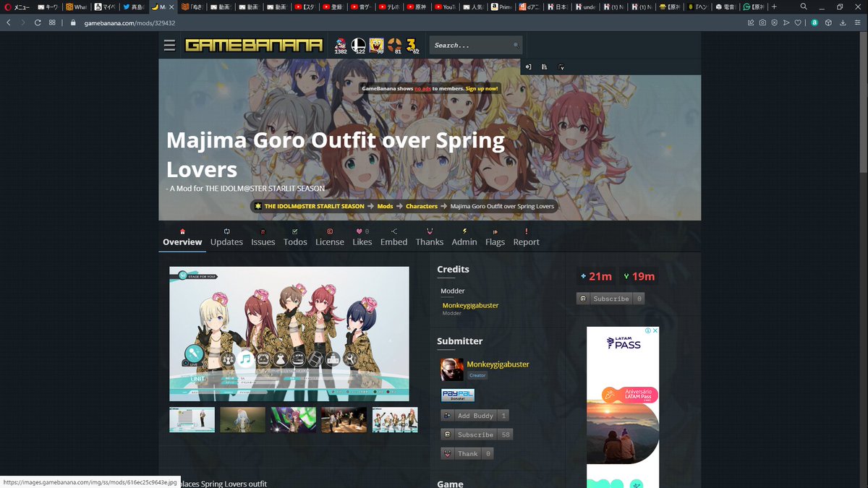Go to Characters breadcrumb link
Viewport: 868px width, 488px height.
pos(422,206)
